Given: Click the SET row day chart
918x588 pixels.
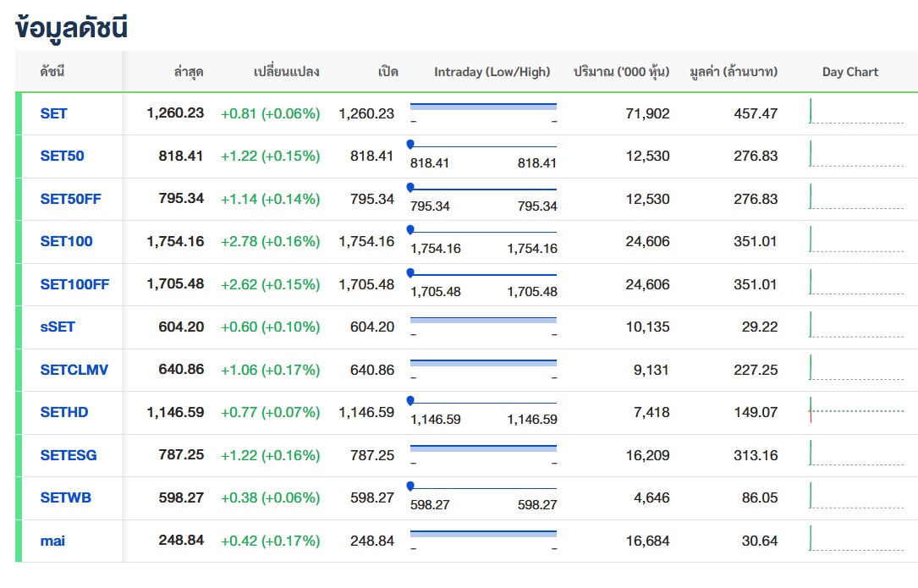Looking at the screenshot, I should coord(856,112).
